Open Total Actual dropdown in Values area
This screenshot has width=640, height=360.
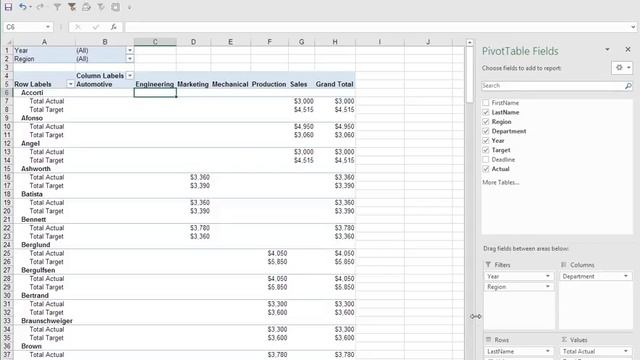[x=626, y=351]
